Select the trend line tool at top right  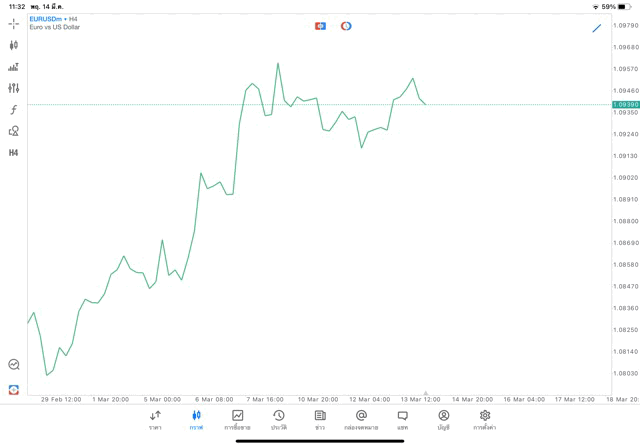pos(597,28)
